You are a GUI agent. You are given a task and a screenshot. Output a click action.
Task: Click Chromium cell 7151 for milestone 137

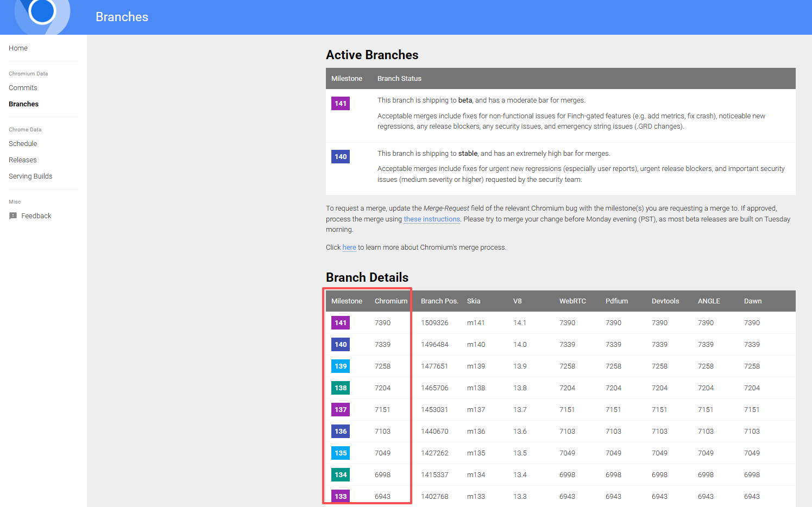[x=382, y=410]
